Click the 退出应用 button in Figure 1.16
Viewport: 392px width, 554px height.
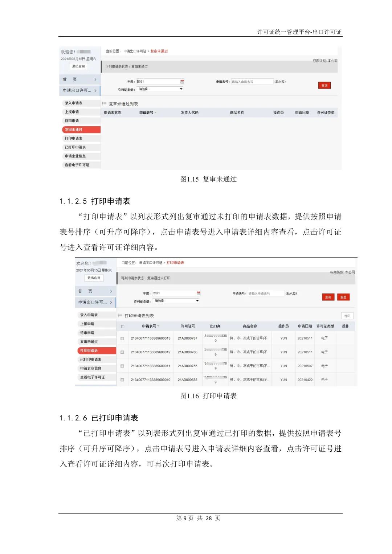click(x=94, y=278)
